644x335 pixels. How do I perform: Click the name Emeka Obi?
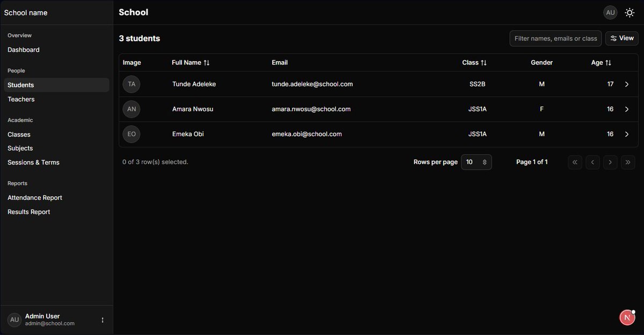[188, 134]
